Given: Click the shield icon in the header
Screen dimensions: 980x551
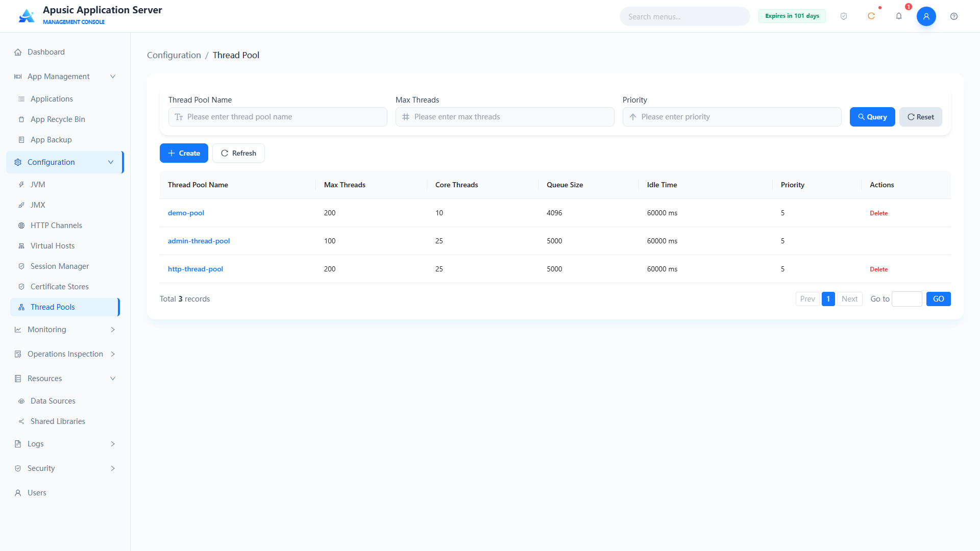Looking at the screenshot, I should coord(844,16).
